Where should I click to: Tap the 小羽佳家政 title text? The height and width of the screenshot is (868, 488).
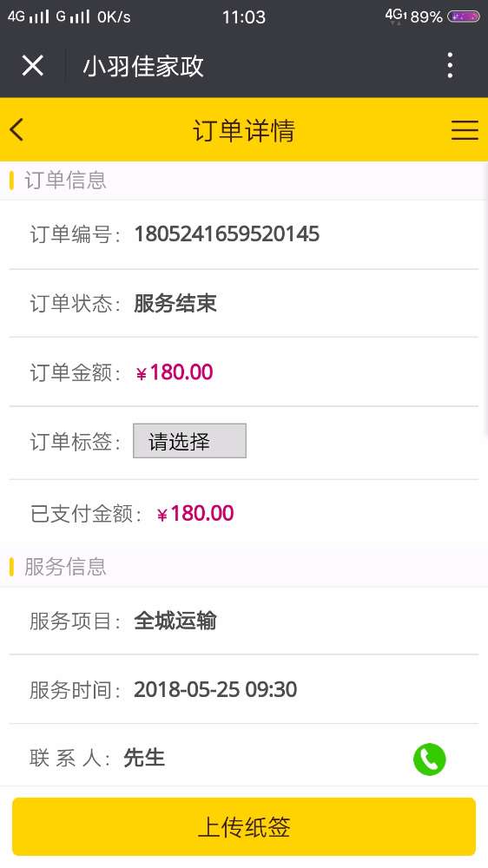pyautogui.click(x=143, y=67)
